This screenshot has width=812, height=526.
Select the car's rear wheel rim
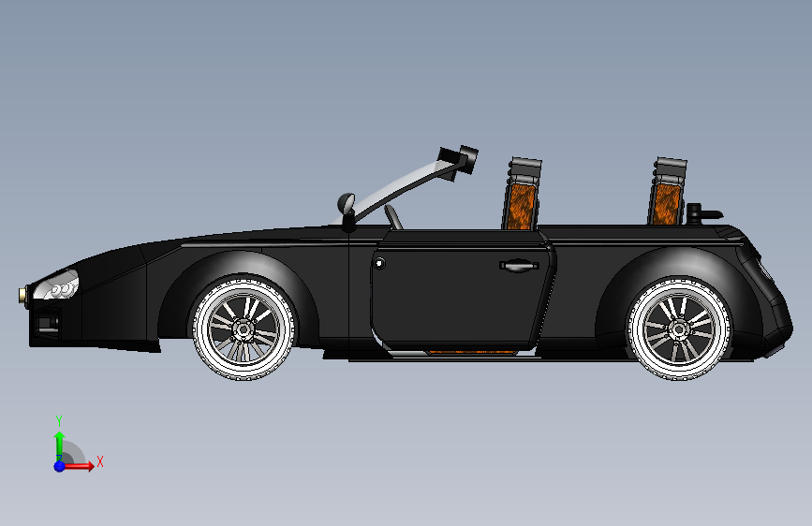(678, 329)
